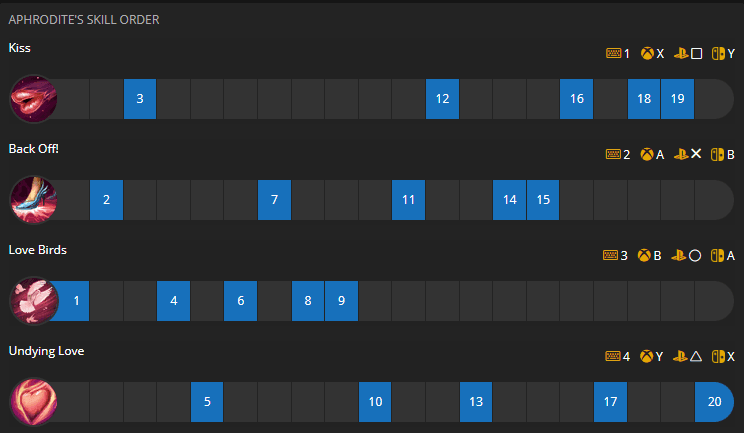Click the Aphrodite's Skill Order heading
Viewport: 744px width, 433px height.
coord(84,19)
